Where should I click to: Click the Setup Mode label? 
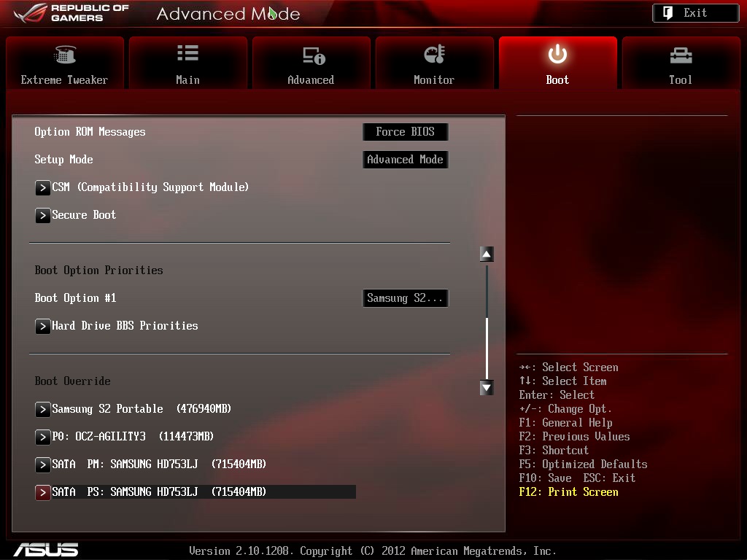(64, 160)
